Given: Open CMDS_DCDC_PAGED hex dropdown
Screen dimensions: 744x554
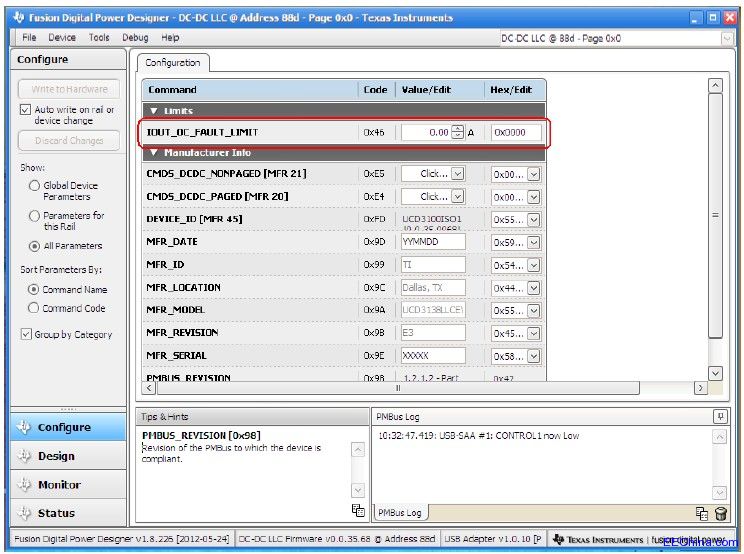Looking at the screenshot, I should tap(534, 197).
